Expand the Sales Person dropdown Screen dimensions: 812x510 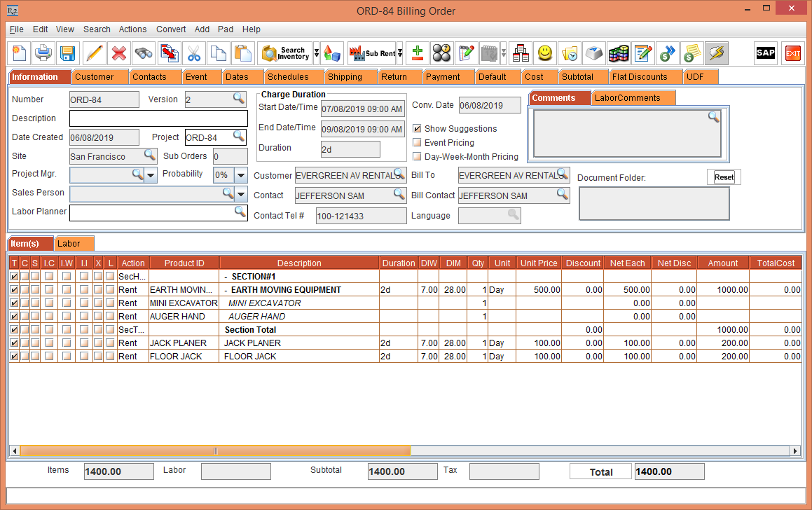coord(240,193)
